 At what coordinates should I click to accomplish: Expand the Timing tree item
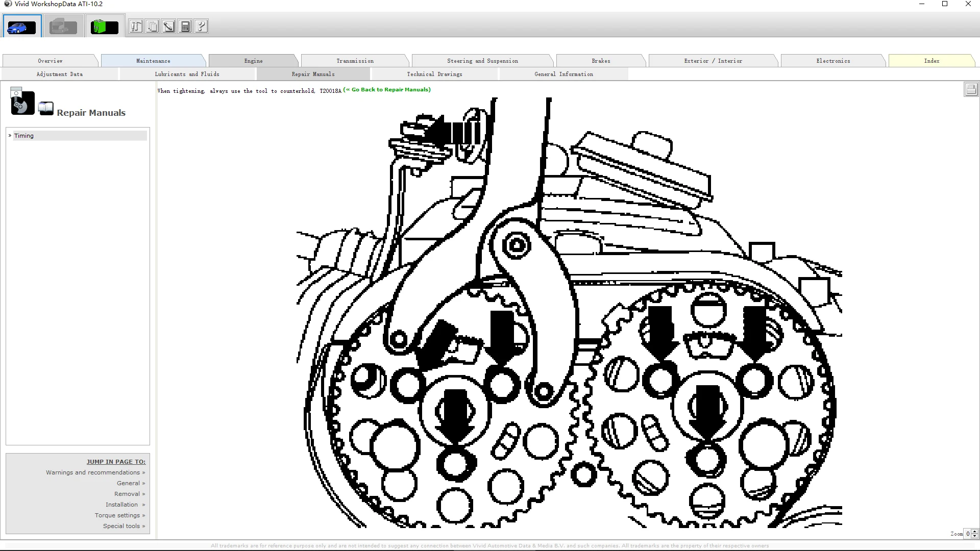tap(10, 136)
